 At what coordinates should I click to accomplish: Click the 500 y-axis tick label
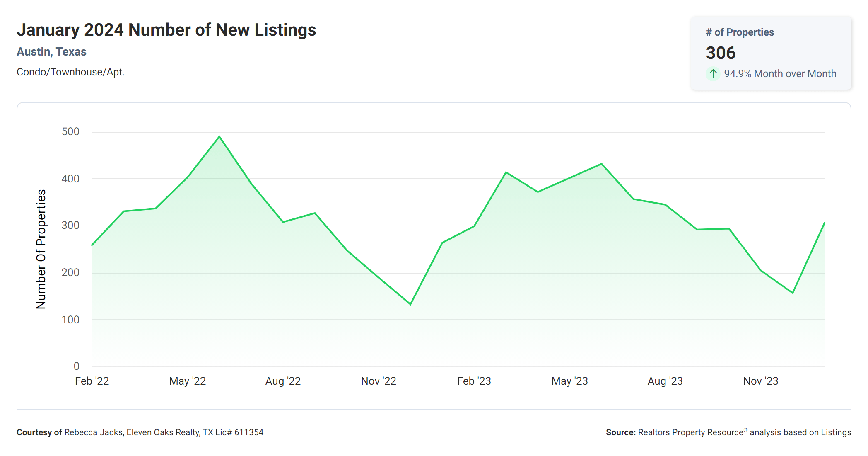pyautogui.click(x=70, y=132)
